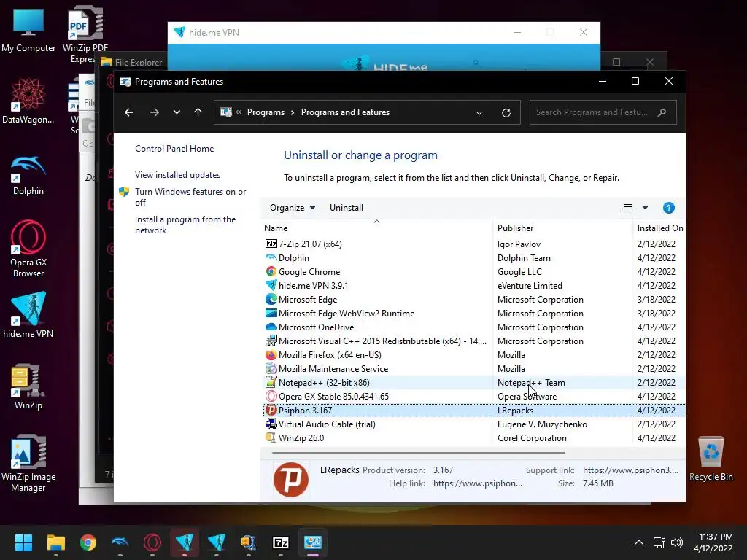This screenshot has height=560, width=747.
Task: Focus the Search Programs and Features box
Action: pos(603,112)
